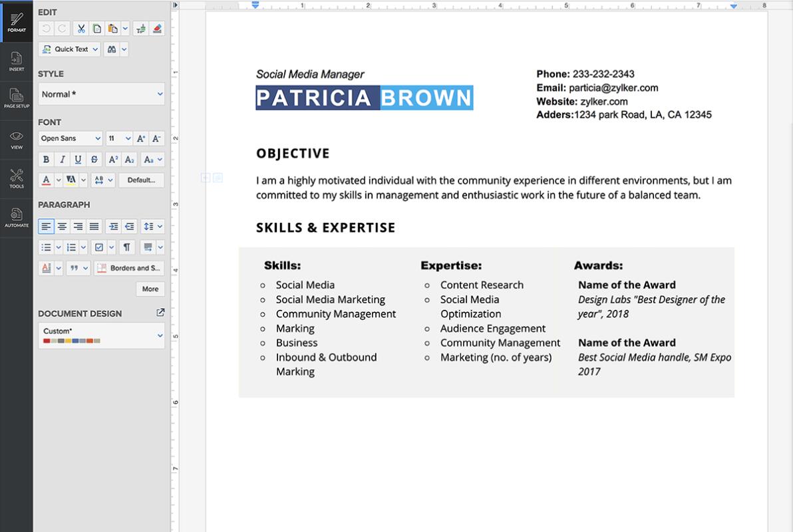Screen dimensions: 793x532
Task: Open the Tools tab
Action: point(17,178)
